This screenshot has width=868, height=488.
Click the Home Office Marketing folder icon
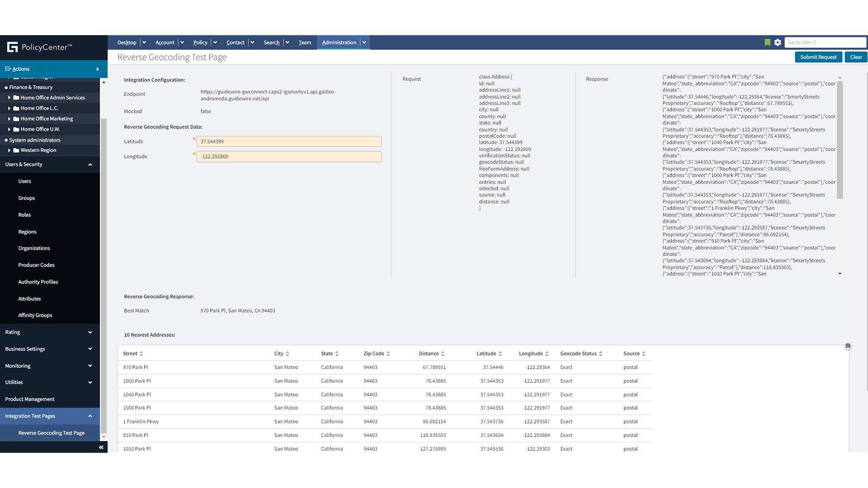(16, 119)
